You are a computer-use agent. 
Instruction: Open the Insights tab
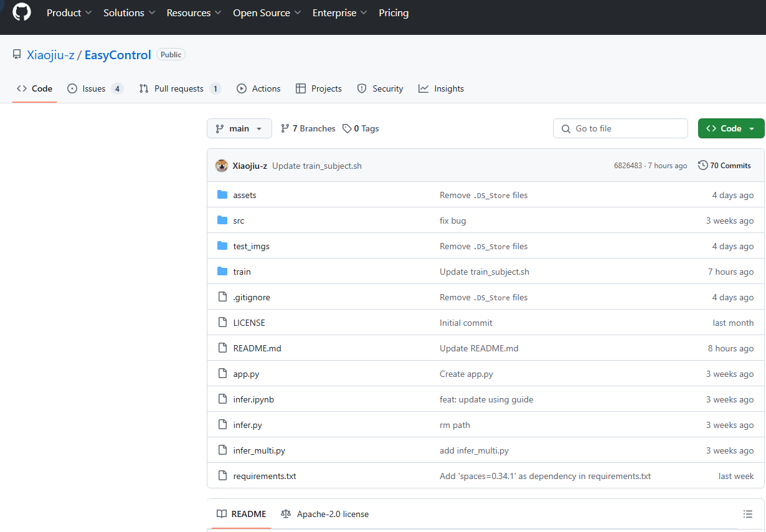click(x=441, y=88)
